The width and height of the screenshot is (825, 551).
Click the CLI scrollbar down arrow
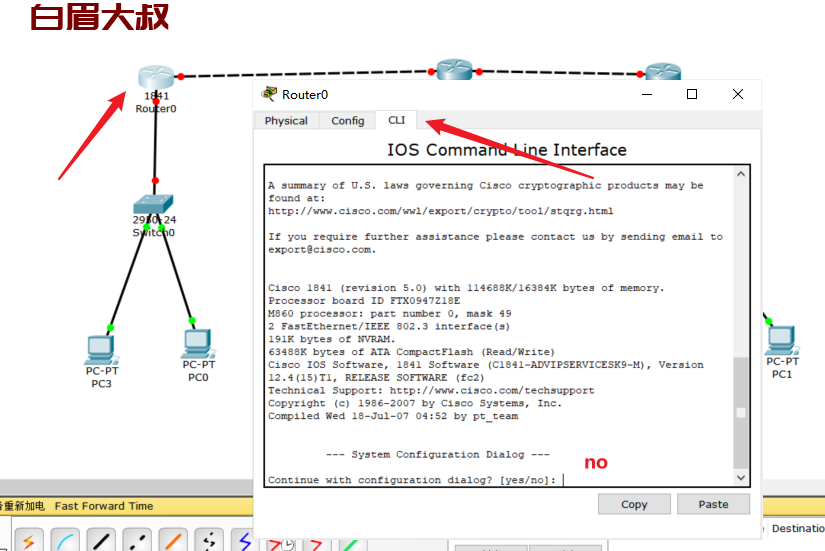coord(741,477)
